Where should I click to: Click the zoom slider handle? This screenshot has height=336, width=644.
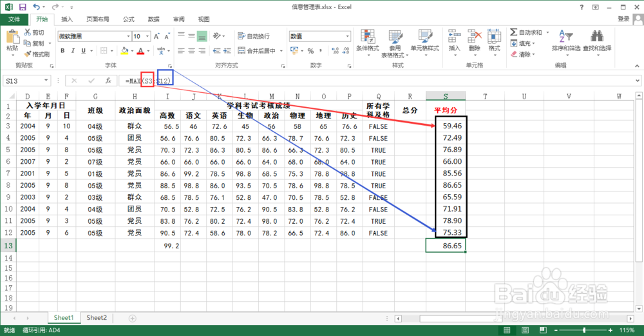pos(584,330)
